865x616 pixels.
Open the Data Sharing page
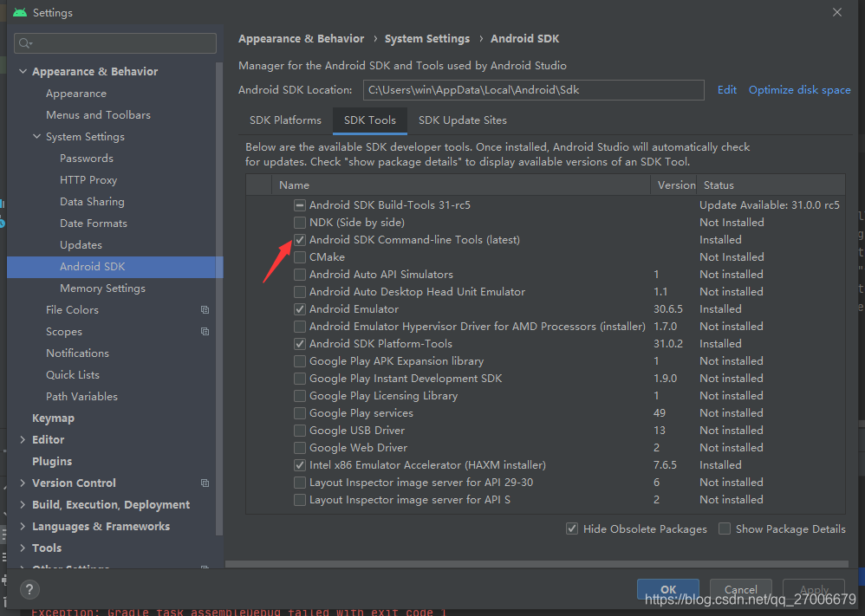[92, 201]
